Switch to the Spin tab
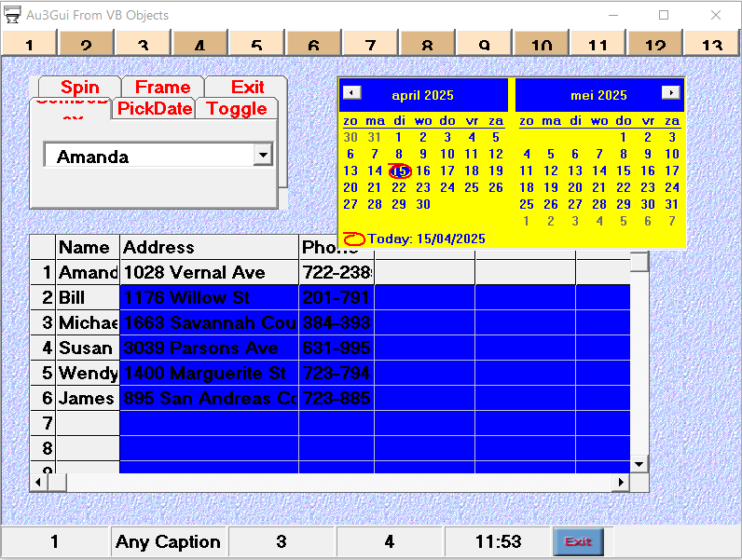Screen dimensions: 742x560 [79, 87]
